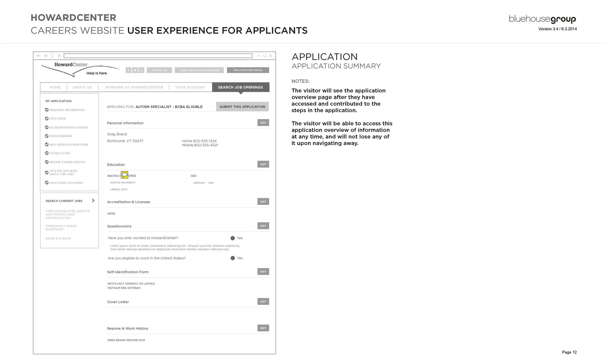The image size is (605, 364).
Task: Open the About Us navigation tab
Action: click(x=82, y=87)
